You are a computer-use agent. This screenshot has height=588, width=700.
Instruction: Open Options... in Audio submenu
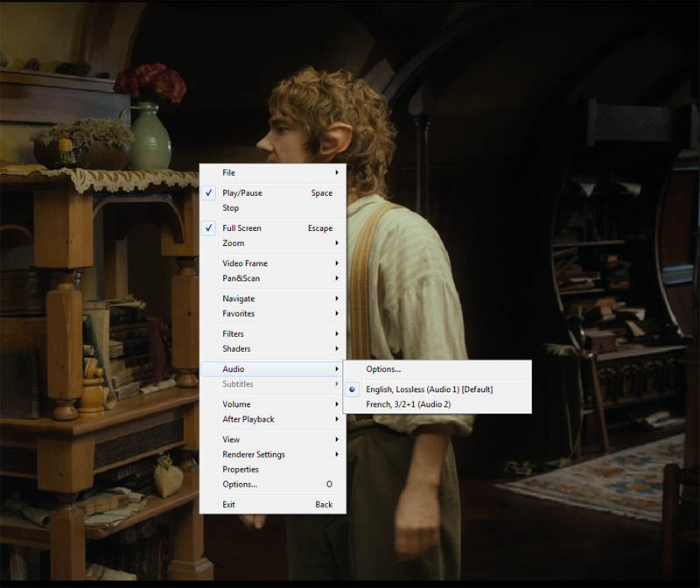click(437, 369)
